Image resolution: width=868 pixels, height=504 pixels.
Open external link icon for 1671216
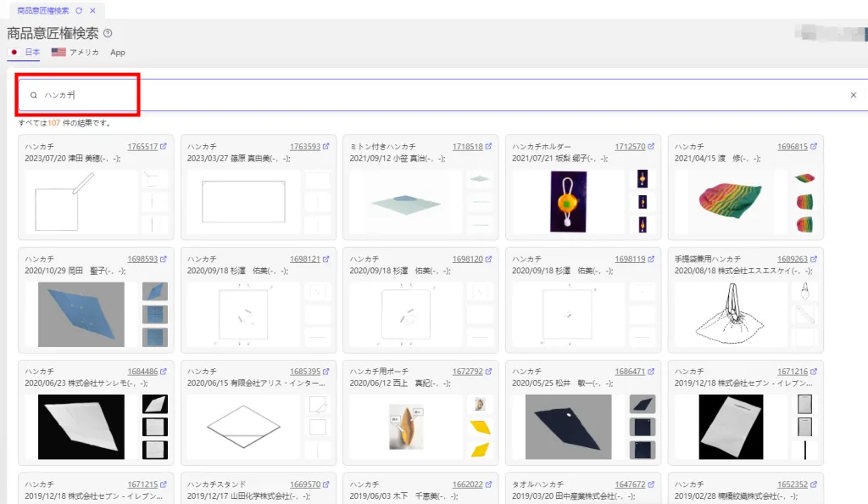pyautogui.click(x=813, y=372)
